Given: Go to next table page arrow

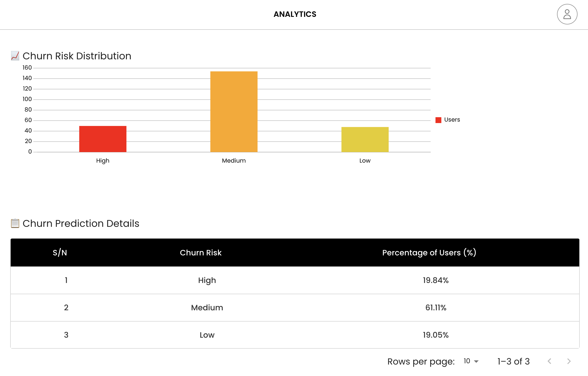Looking at the screenshot, I should coord(569,361).
